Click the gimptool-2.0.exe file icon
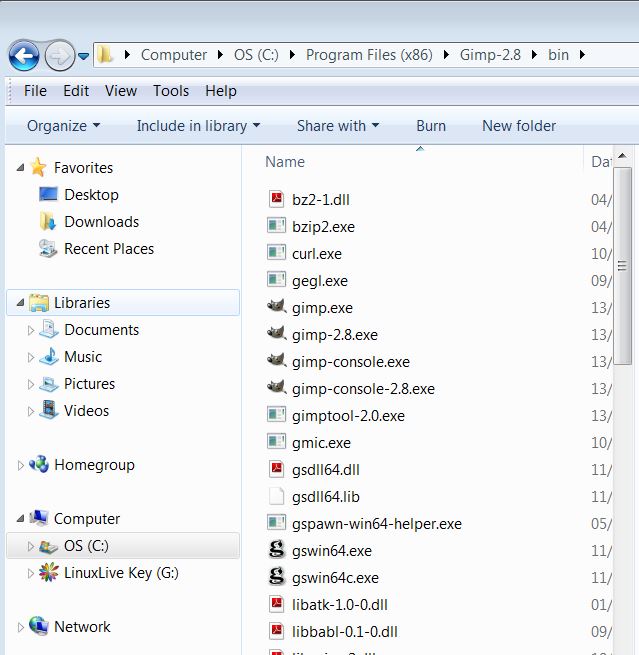Viewport: 639px width, 655px height. [276, 414]
